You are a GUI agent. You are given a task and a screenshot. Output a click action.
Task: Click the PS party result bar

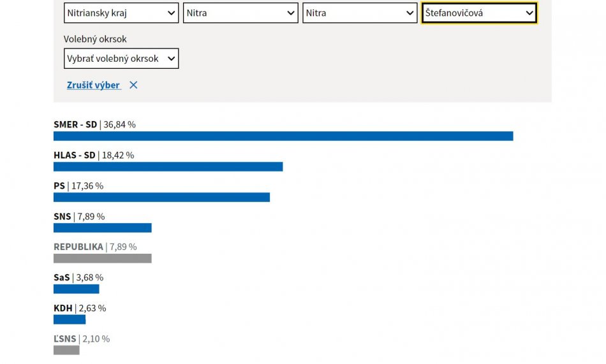tap(161, 197)
